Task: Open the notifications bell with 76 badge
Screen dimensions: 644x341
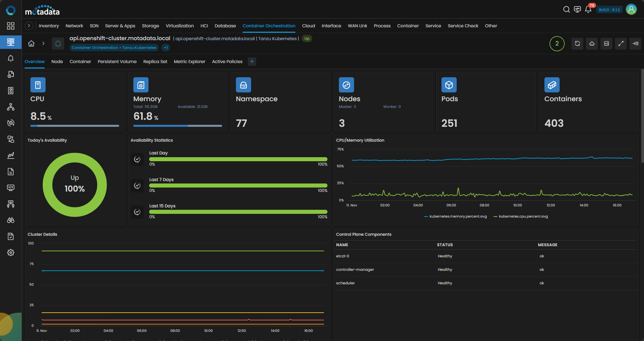Action: click(x=588, y=9)
